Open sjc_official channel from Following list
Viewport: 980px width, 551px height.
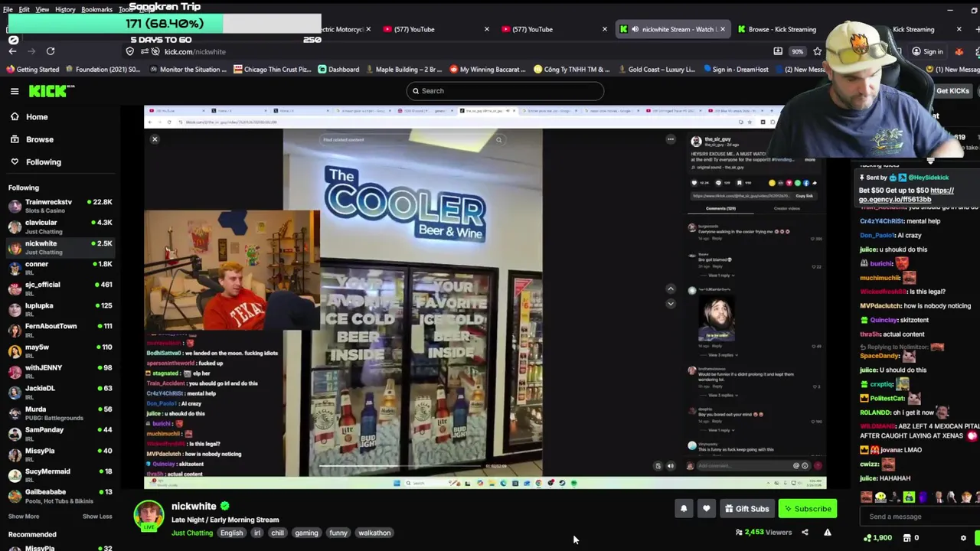pyautogui.click(x=60, y=289)
